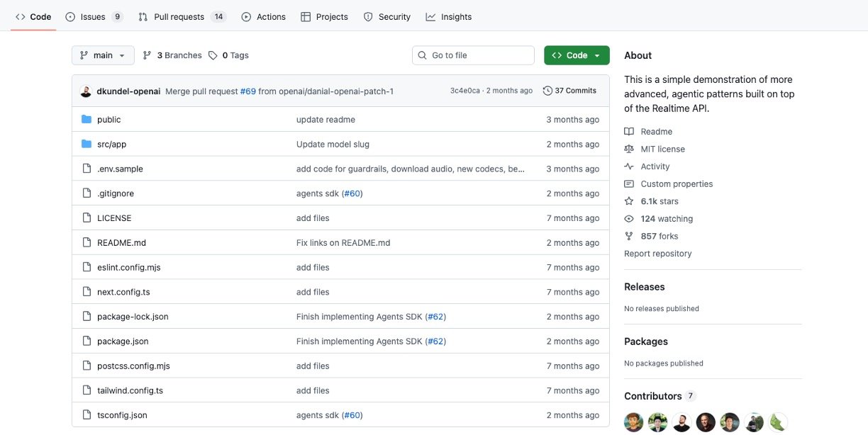
Task: Click the commit history clock icon
Action: 547,91
